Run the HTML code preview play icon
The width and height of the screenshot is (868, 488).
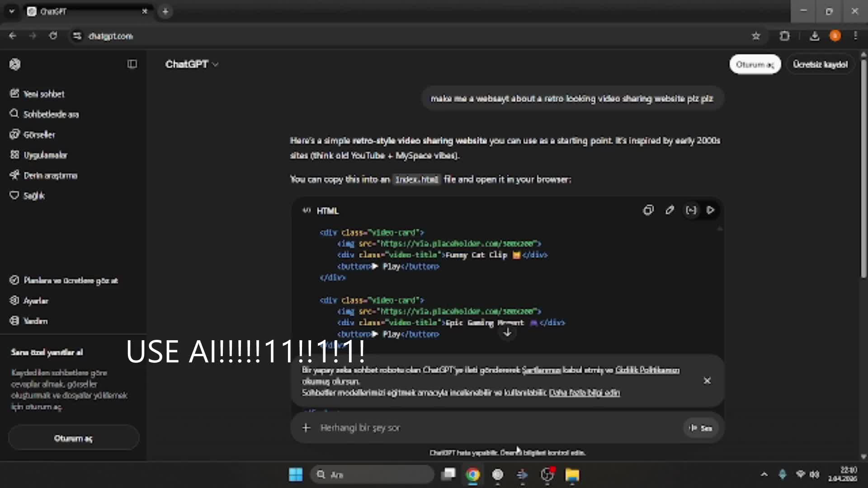711,210
